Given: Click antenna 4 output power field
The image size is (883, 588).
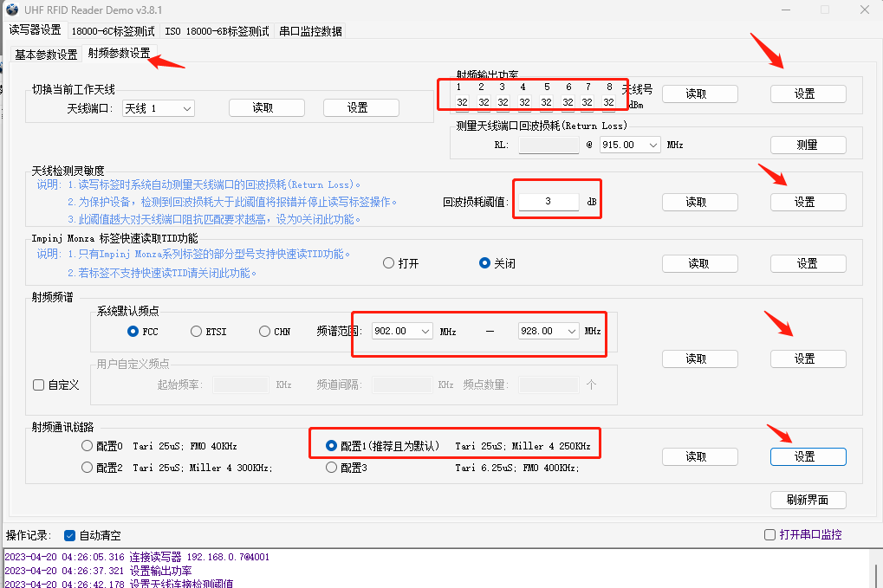Looking at the screenshot, I should 524,102.
